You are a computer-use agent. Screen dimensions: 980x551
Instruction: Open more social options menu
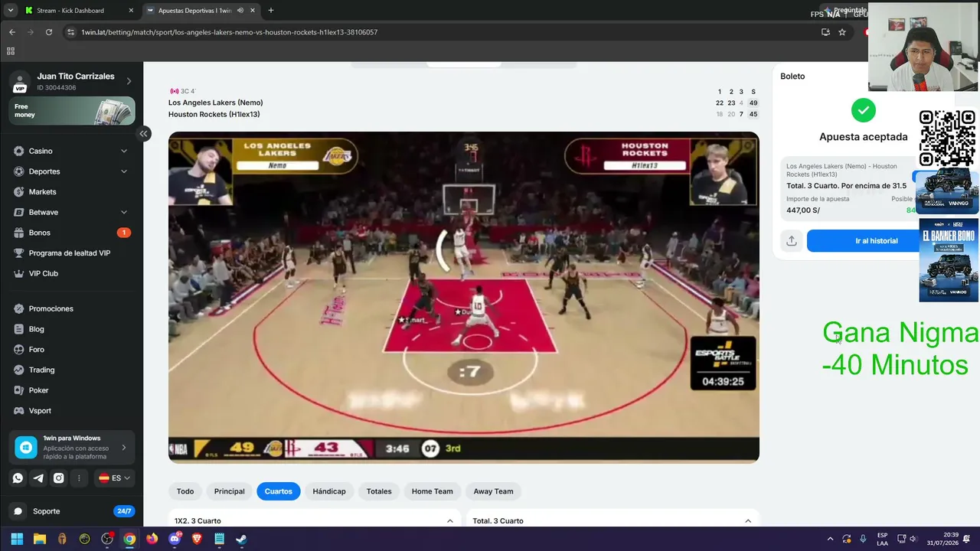pos(79,478)
